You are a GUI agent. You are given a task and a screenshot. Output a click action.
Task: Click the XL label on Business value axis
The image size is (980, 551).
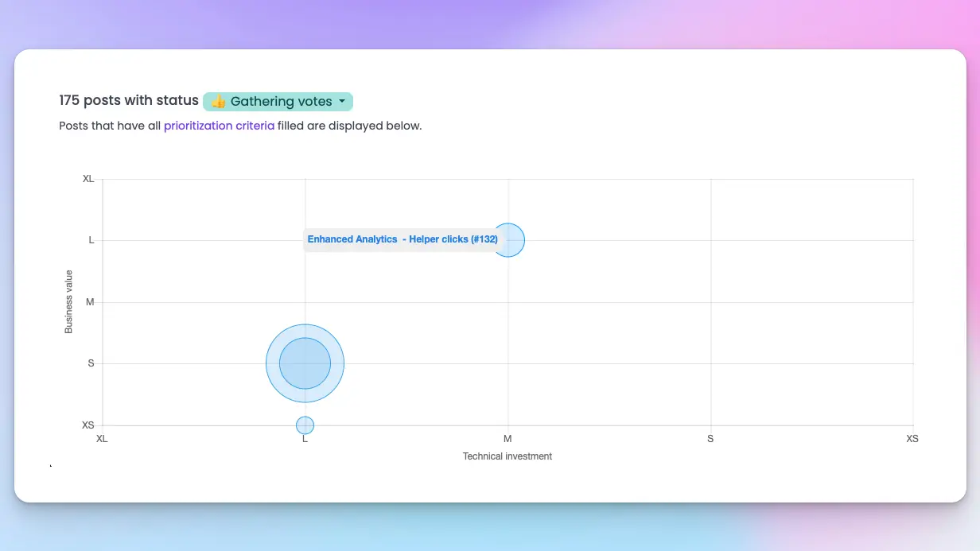88,179
